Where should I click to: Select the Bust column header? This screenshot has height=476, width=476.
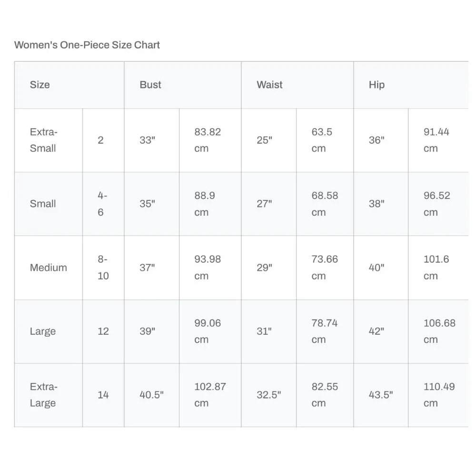click(150, 85)
